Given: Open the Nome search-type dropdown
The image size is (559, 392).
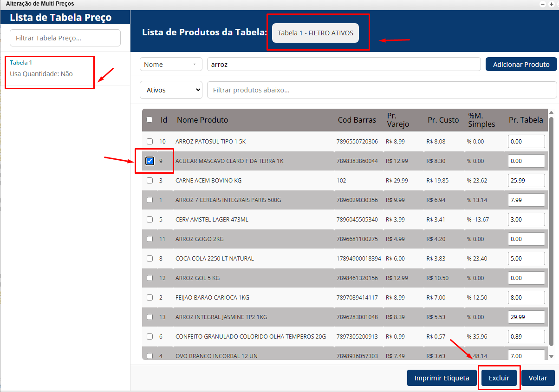Looking at the screenshot, I should pos(171,65).
